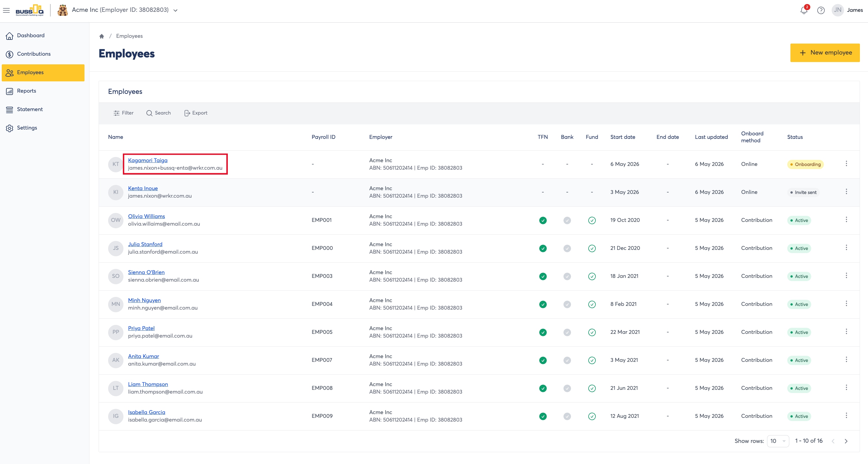Open three-dot actions for Isabella Garcia
Image resolution: width=868 pixels, height=464 pixels.
846,416
